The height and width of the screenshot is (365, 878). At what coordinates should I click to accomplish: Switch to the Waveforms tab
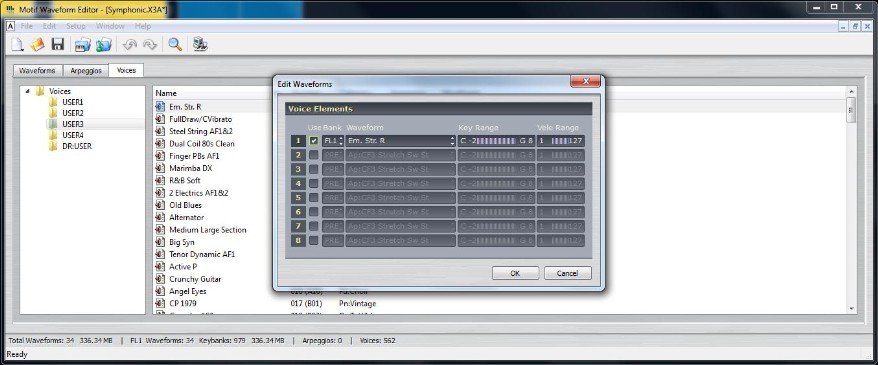(x=37, y=71)
